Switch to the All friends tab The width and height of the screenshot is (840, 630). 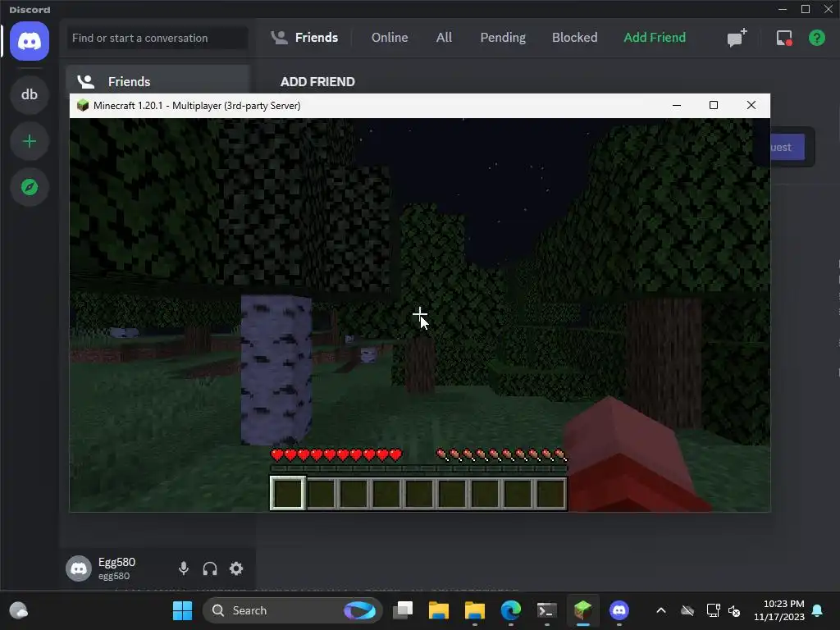pyautogui.click(x=444, y=38)
